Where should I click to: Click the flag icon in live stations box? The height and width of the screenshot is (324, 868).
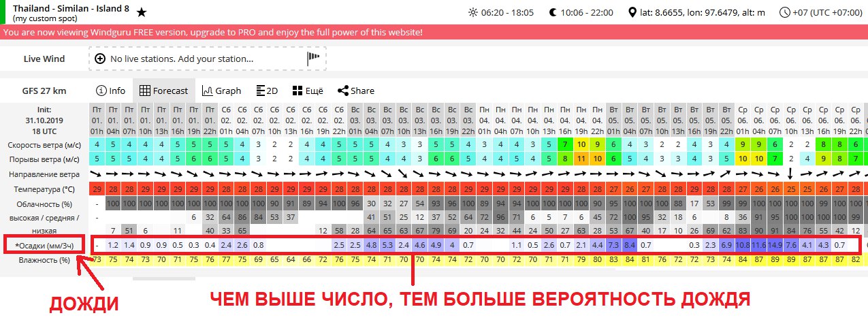coord(313,58)
